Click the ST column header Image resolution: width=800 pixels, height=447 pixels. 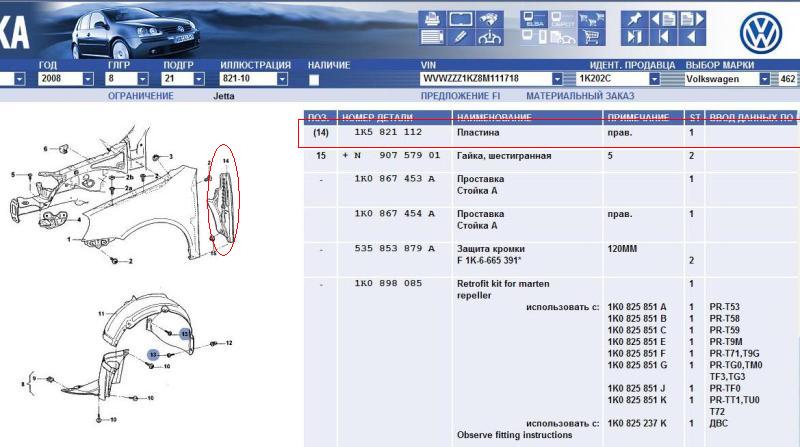(x=694, y=118)
